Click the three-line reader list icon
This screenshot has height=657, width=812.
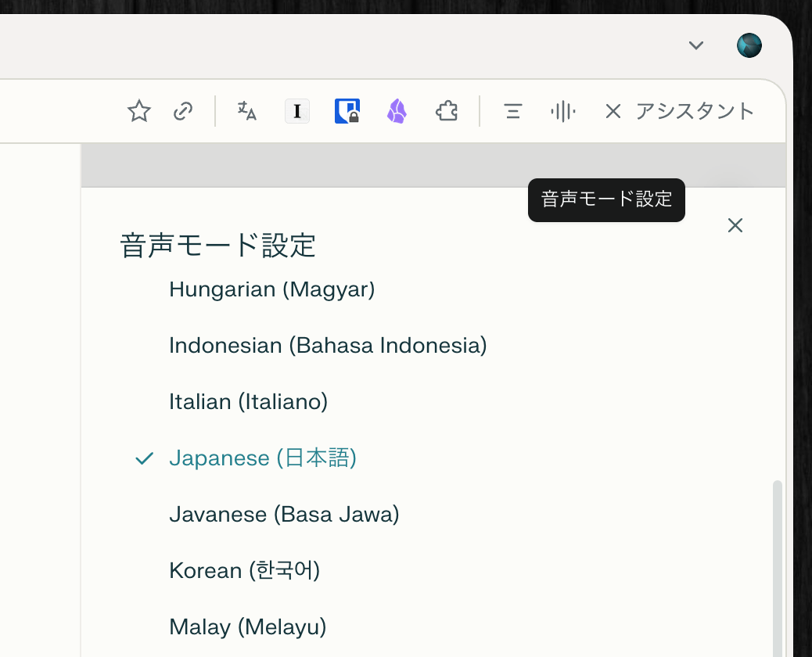pos(512,112)
